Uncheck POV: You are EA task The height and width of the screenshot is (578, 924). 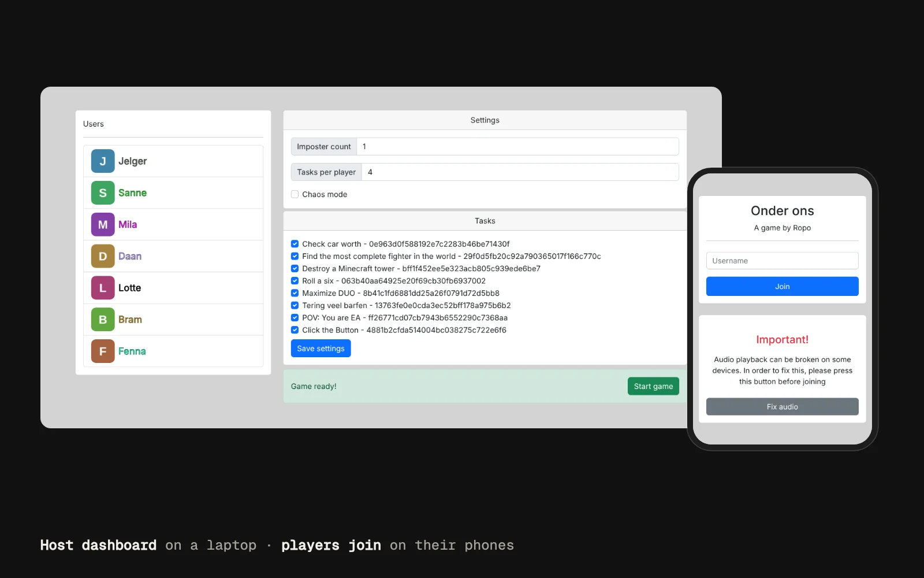(x=295, y=317)
